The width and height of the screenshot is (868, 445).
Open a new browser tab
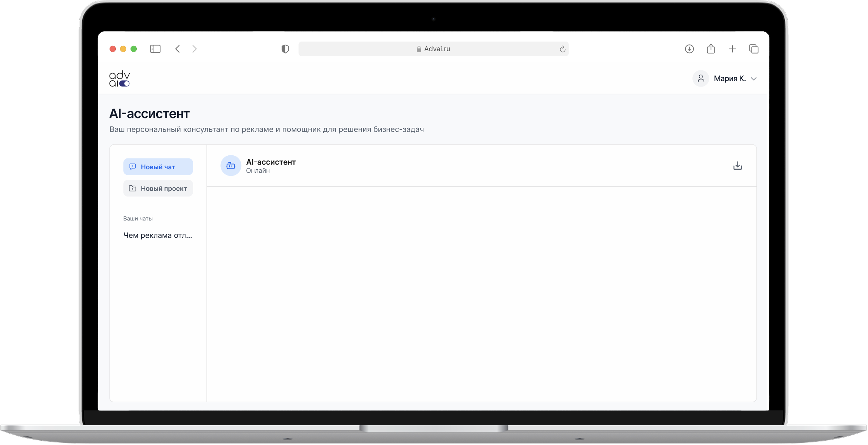[732, 49]
